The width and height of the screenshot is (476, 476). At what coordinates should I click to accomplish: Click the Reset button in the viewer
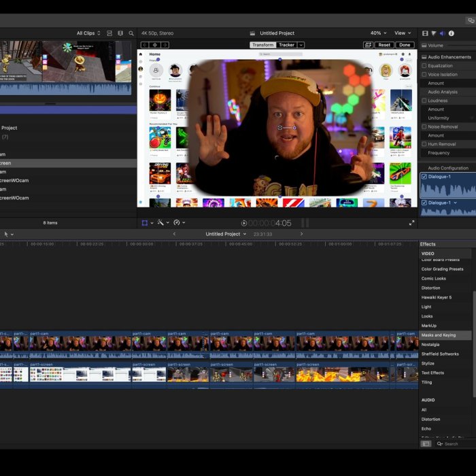click(x=384, y=45)
